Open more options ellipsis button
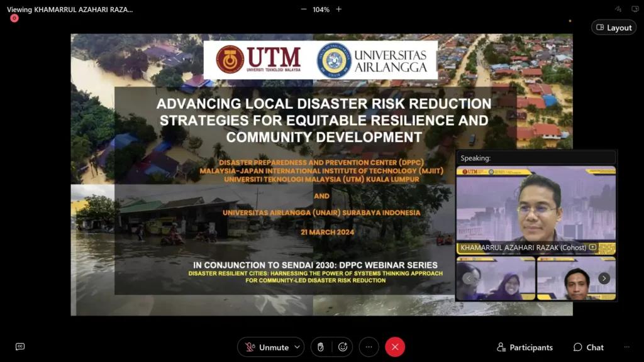644x362 pixels. pos(369,347)
